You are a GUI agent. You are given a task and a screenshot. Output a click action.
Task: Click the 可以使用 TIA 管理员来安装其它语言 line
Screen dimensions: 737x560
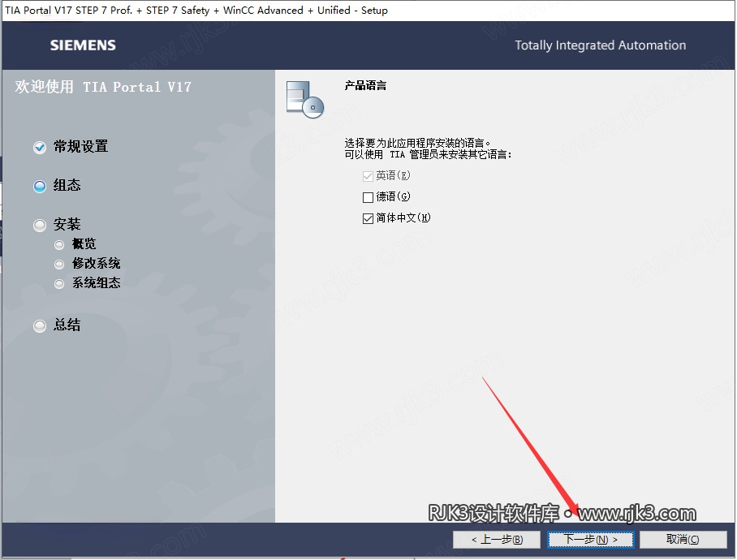[428, 154]
